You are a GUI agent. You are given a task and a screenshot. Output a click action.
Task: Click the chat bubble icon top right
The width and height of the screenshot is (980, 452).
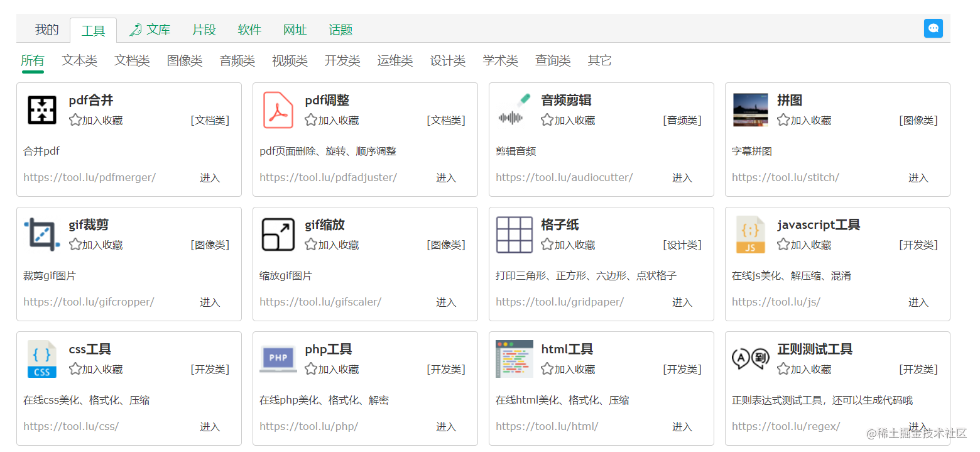click(934, 28)
